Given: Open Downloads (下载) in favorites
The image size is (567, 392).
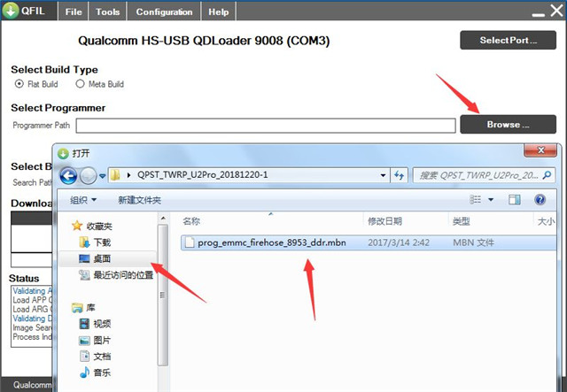Looking at the screenshot, I should (101, 242).
